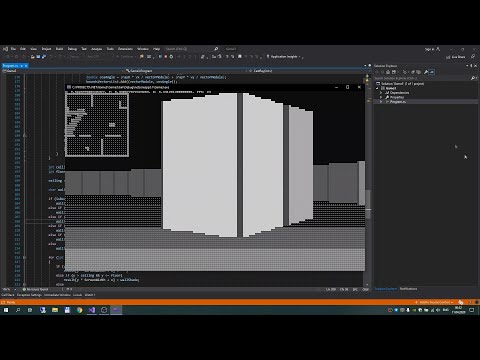This screenshot has width=480, height=360.
Task: Click the taskbar Search icon
Action: pos(18,310)
